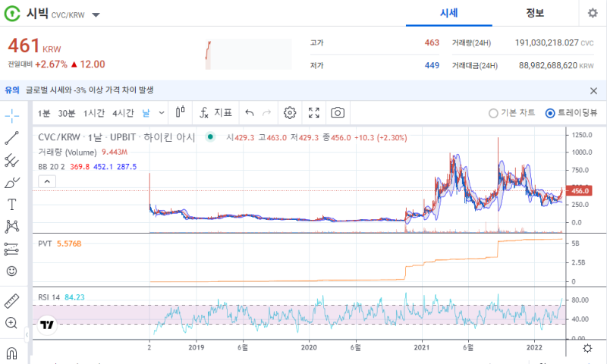Click the 2022 time axis label

click(x=534, y=348)
